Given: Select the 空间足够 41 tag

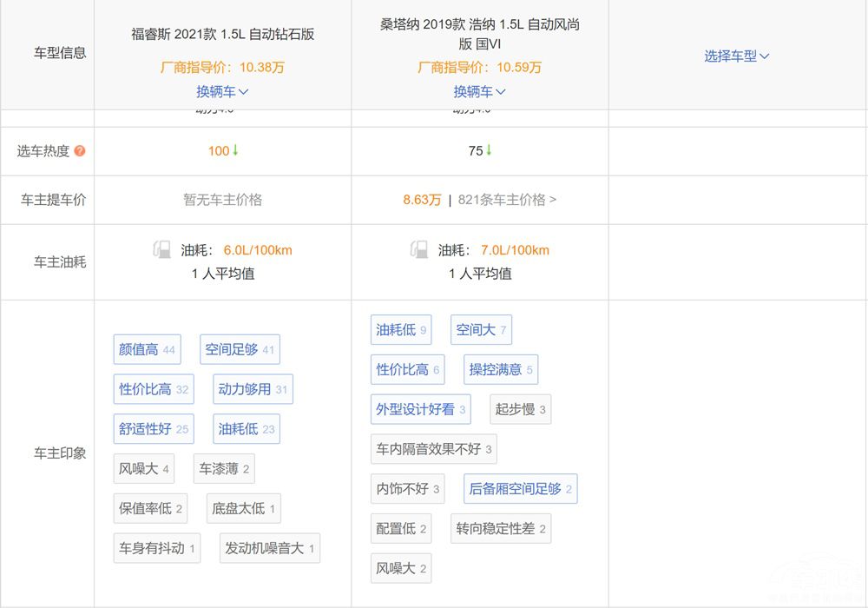Looking at the screenshot, I should (240, 350).
